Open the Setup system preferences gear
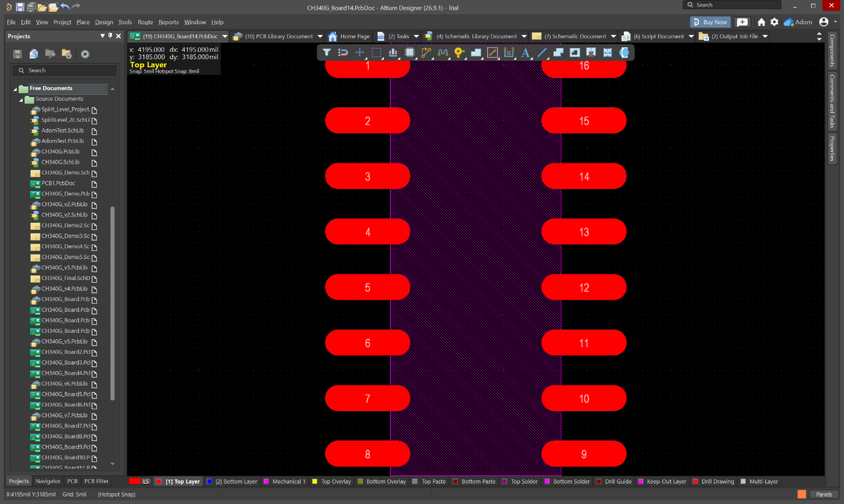The height and width of the screenshot is (504, 844). pyautogui.click(x=774, y=22)
